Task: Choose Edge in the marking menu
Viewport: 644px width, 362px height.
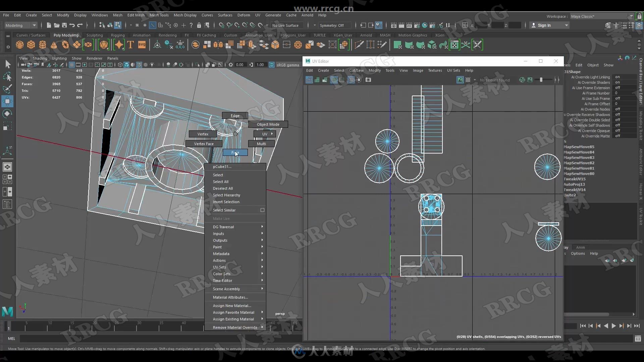Action: click(235, 116)
